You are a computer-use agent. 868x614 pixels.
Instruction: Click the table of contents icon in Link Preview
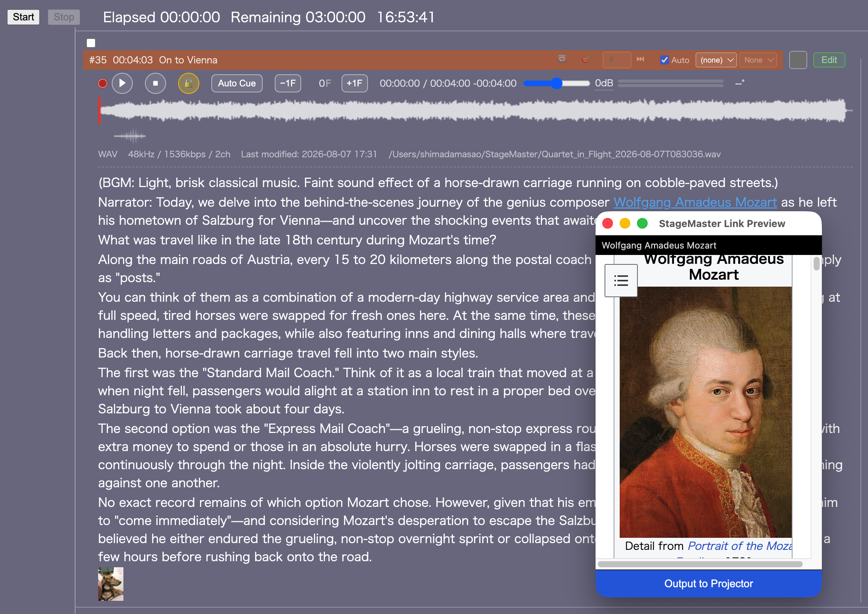621,281
